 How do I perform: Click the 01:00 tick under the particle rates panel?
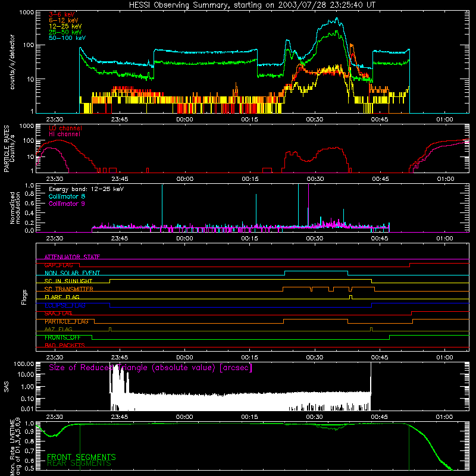point(445,179)
